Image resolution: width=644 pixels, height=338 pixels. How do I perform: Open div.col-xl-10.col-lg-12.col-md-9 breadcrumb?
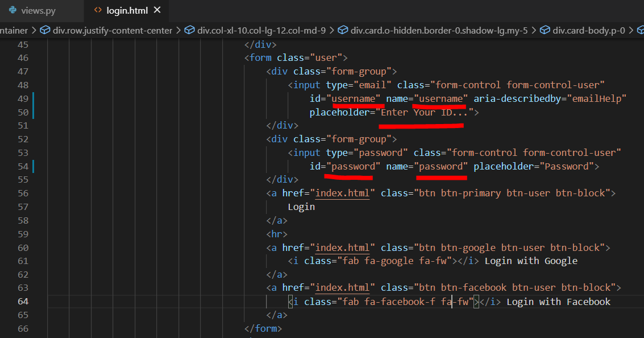click(x=261, y=30)
